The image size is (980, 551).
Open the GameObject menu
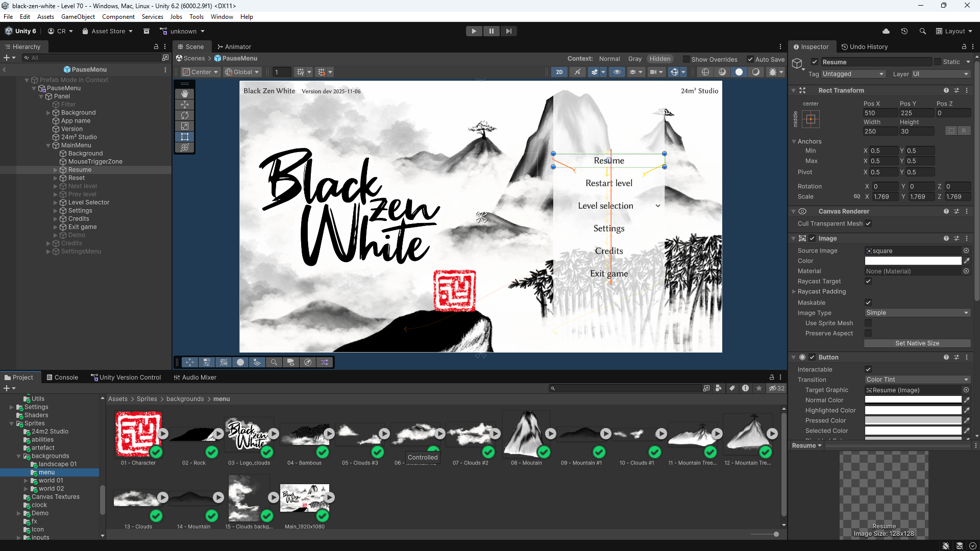78,17
